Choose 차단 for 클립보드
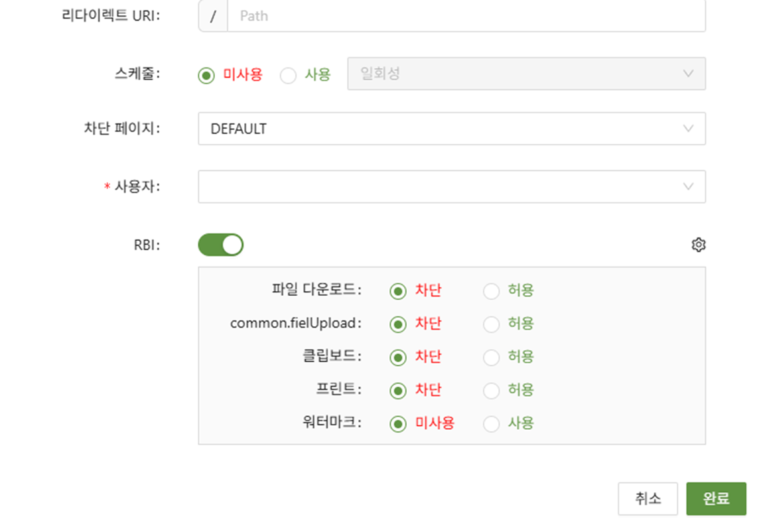The width and height of the screenshot is (761, 532). [x=398, y=358]
